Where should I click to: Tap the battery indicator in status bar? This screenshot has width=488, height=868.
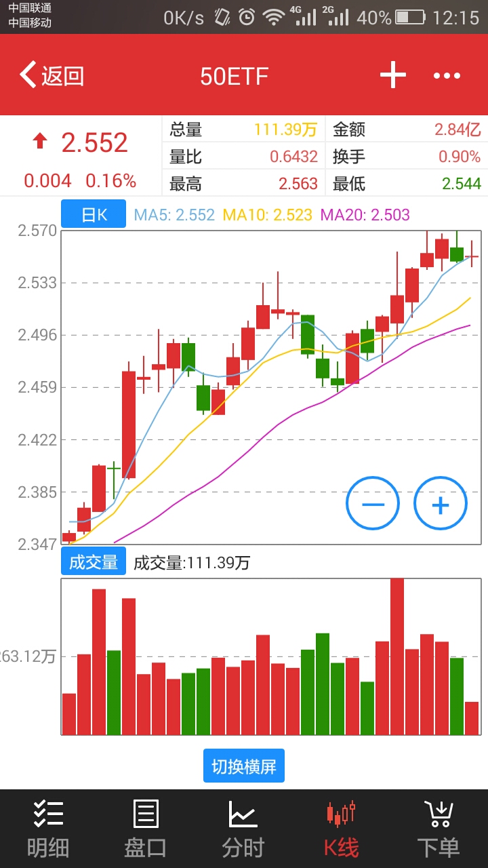point(411,17)
